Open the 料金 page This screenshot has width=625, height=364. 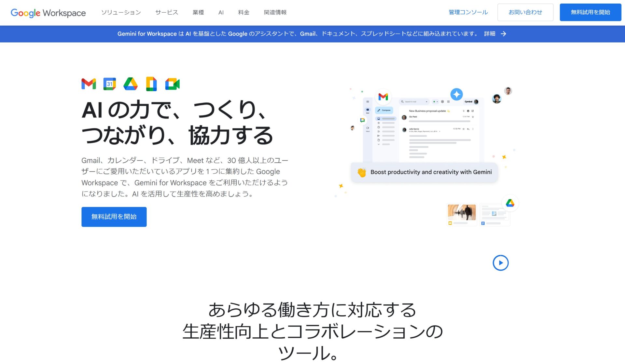243,12
